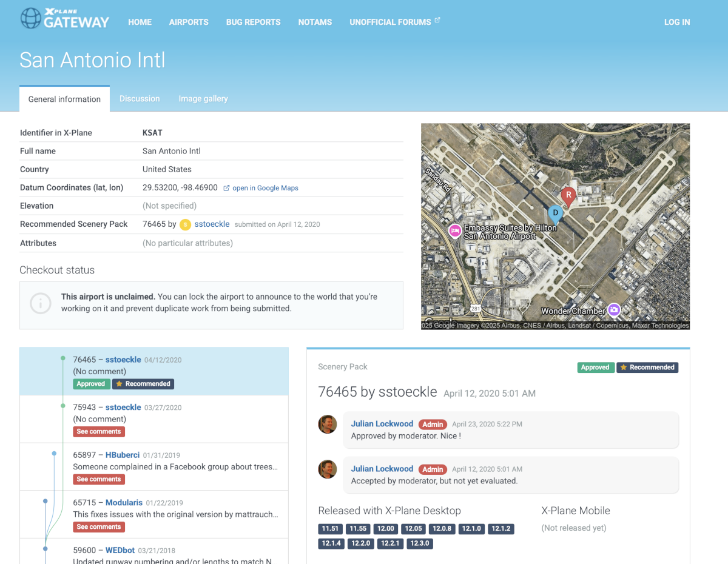
Task: Click Admin badge on the April 23 comment
Action: pos(433,425)
